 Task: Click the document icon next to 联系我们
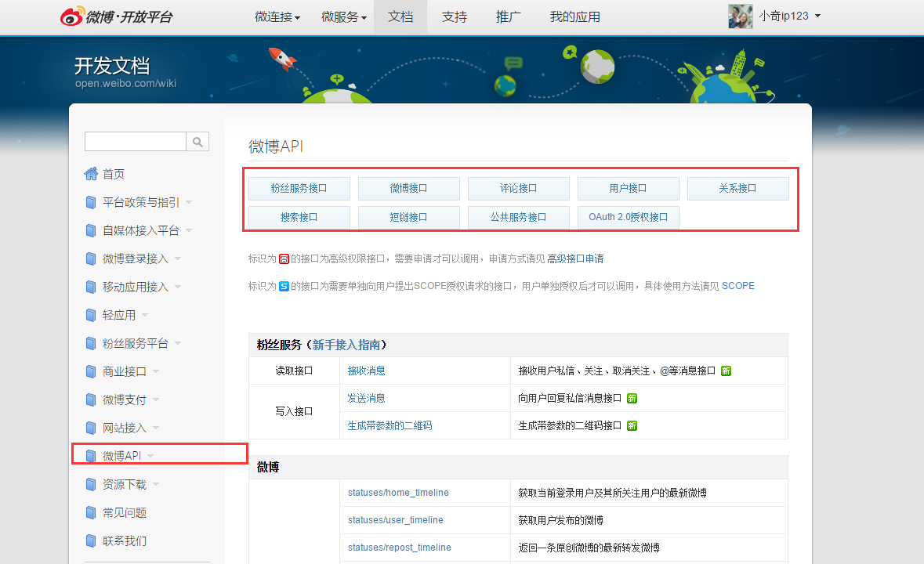tap(91, 540)
